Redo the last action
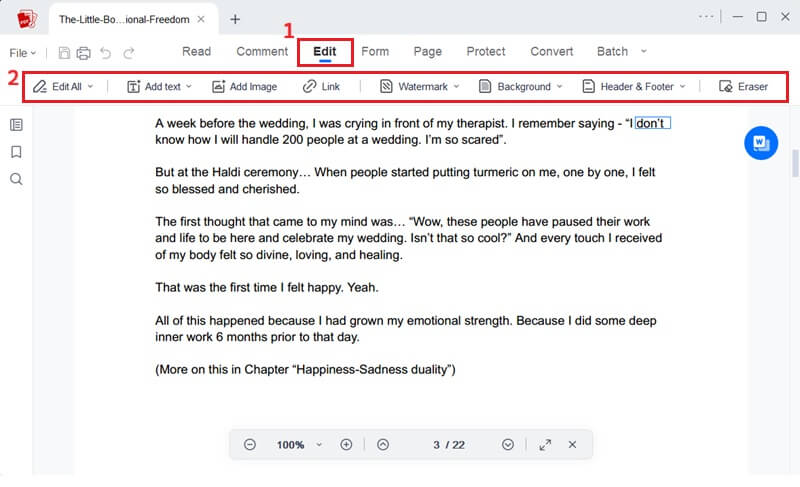Image resolution: width=800 pixels, height=487 pixels. click(x=129, y=53)
